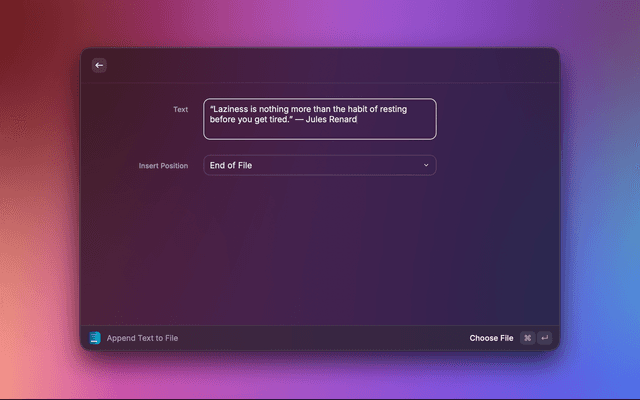Click the Insert Position label

click(x=163, y=165)
